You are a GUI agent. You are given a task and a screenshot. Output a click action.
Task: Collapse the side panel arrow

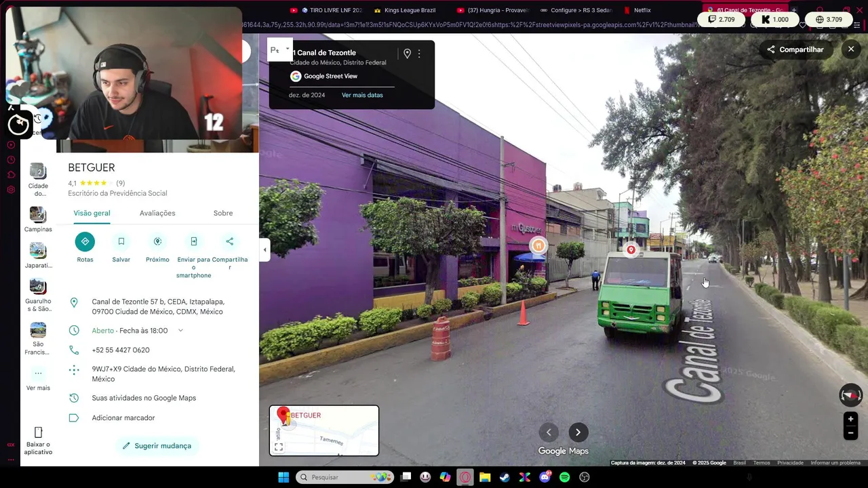(x=264, y=250)
